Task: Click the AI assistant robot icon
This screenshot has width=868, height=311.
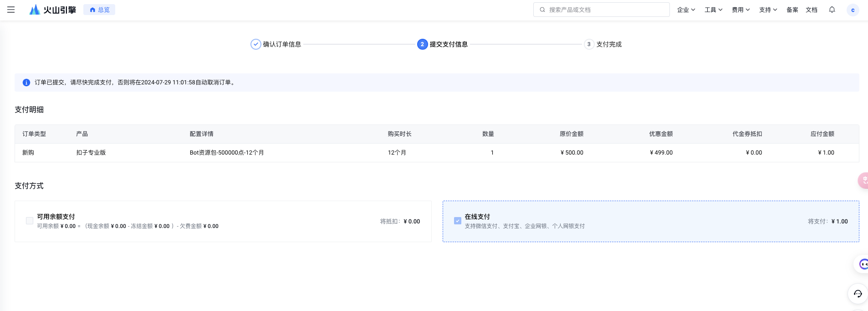Action: 863,264
